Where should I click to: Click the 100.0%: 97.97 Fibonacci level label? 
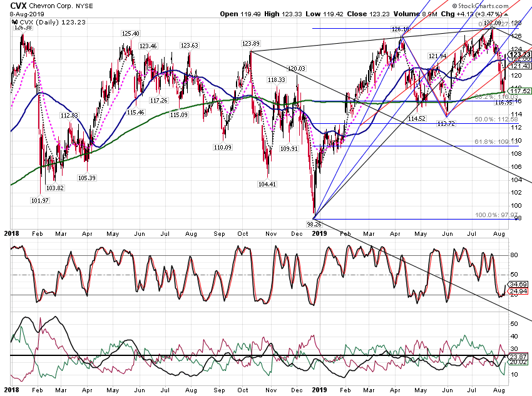tap(496, 215)
